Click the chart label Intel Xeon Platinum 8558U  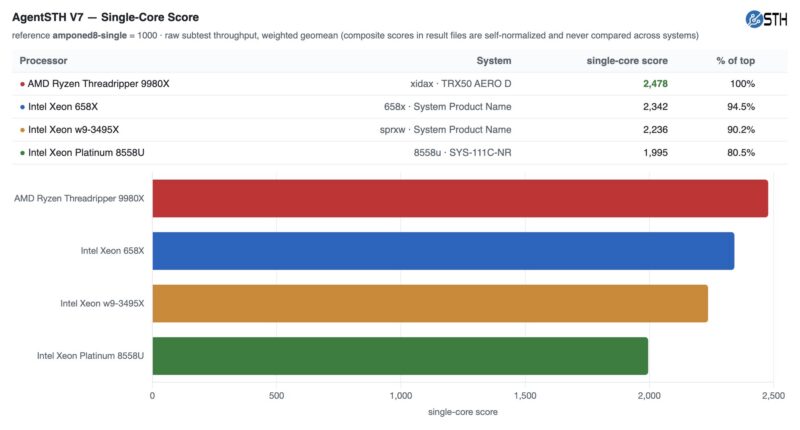pyautogui.click(x=90, y=356)
